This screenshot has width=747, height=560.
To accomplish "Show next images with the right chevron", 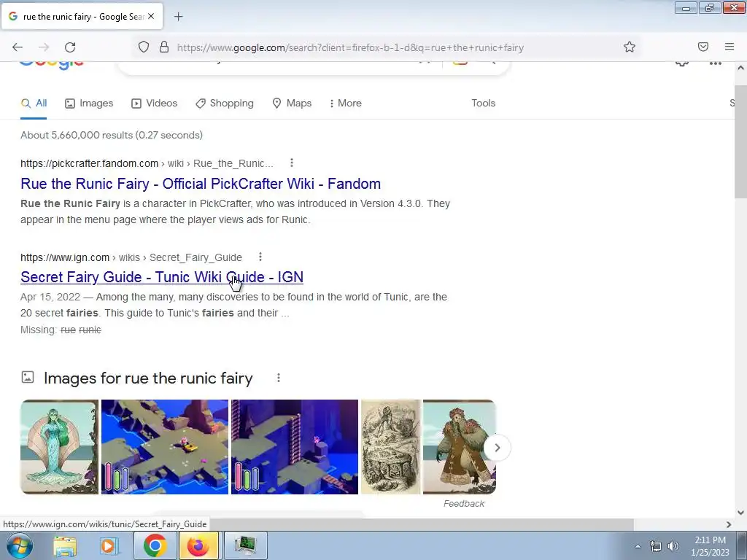I will (497, 448).
